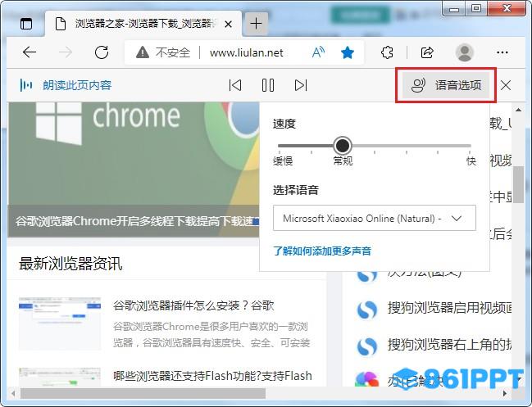Toggle the Read Aloud icon in address bar
Viewport: 532px width, 407px height.
tap(318, 52)
